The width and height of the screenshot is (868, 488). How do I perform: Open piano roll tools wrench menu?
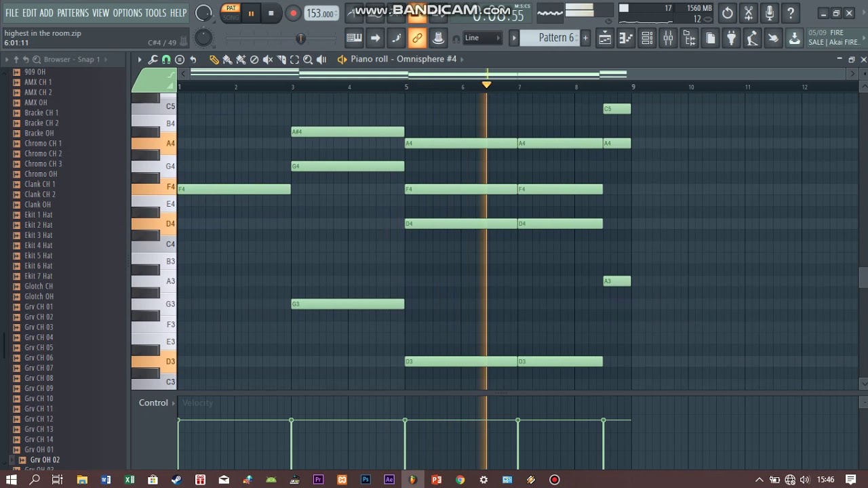(x=153, y=60)
